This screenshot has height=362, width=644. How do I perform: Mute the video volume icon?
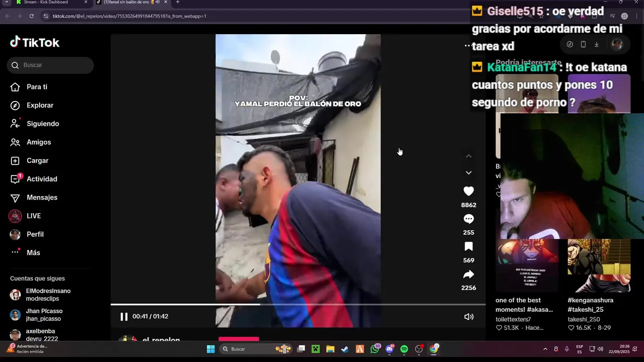pyautogui.click(x=468, y=317)
